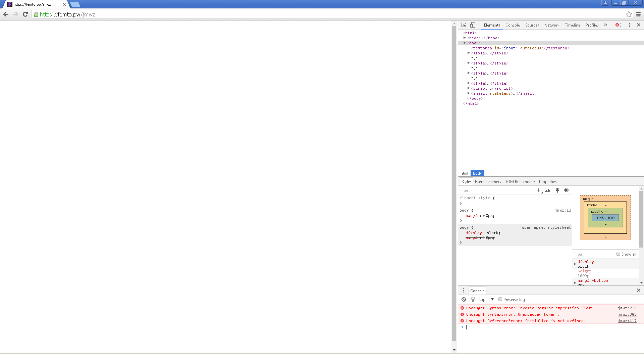Click the computed styles Filter input
Image resolution: width=644 pixels, height=354 pixels.
[x=594, y=254]
